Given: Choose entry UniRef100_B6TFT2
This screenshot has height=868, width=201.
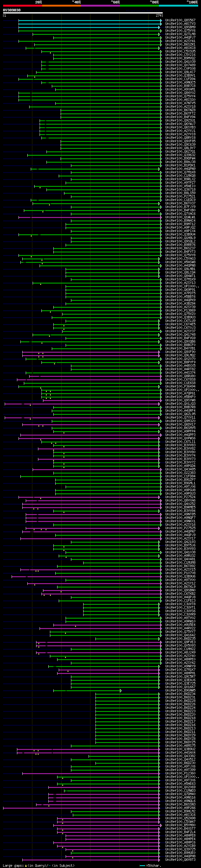Looking at the screenshot, I should (x=180, y=114).
